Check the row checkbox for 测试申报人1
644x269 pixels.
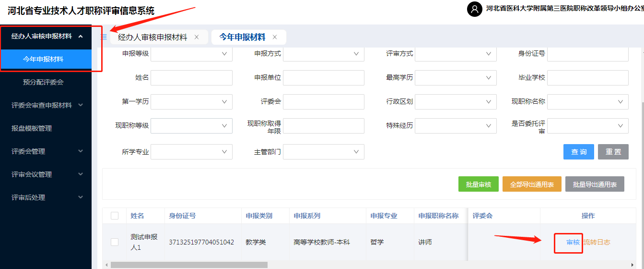tap(115, 242)
